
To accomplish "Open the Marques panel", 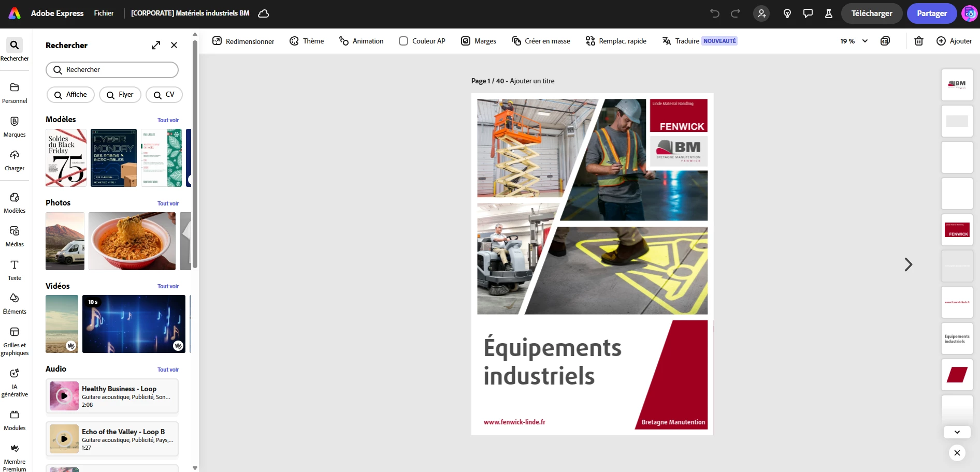I will click(x=15, y=127).
